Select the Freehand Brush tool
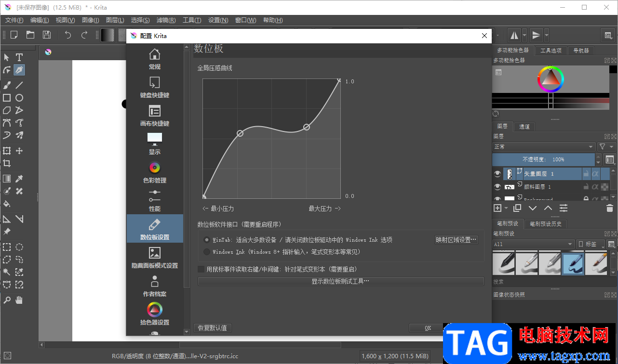The width and height of the screenshot is (618, 364). [7, 85]
